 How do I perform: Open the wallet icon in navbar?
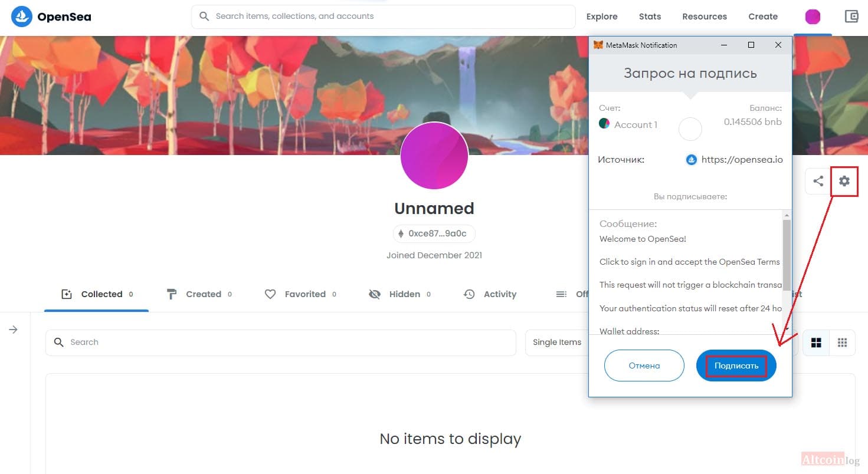[851, 17]
